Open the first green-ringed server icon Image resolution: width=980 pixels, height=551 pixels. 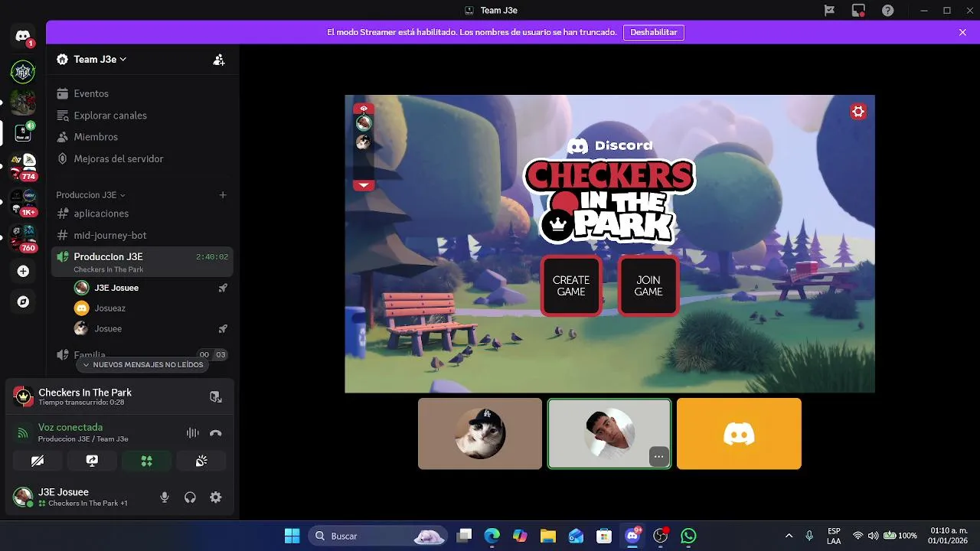click(x=23, y=72)
